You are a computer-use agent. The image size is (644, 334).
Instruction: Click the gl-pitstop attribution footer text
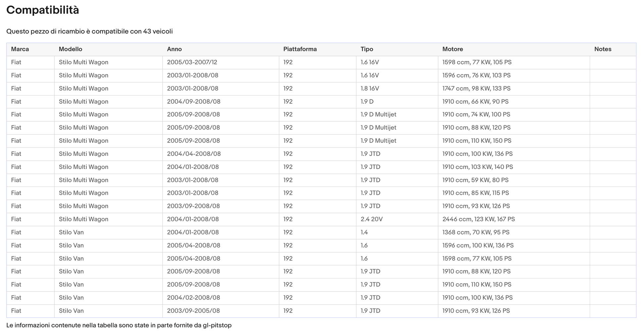click(x=119, y=325)
